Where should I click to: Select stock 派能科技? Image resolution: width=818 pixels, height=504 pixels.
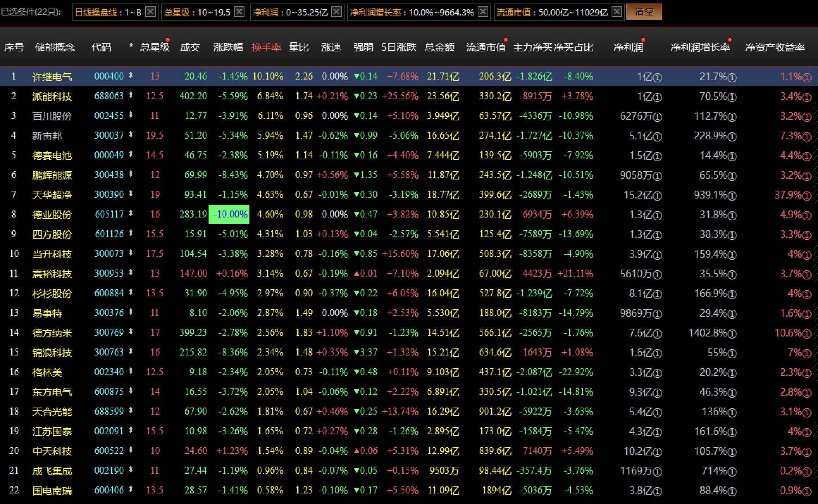click(52, 96)
